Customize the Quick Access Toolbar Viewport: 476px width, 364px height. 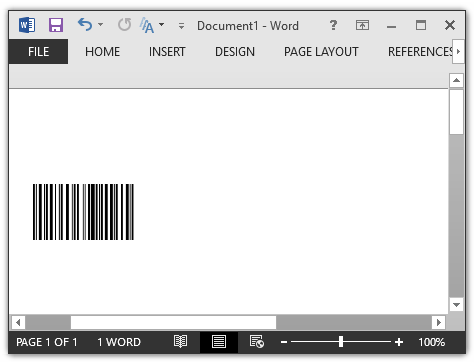[x=181, y=26]
